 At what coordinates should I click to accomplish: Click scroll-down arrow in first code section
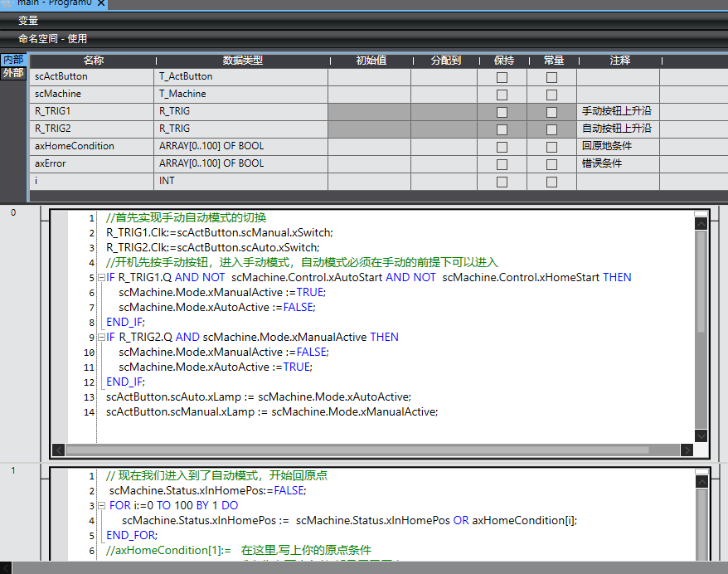[x=701, y=435]
